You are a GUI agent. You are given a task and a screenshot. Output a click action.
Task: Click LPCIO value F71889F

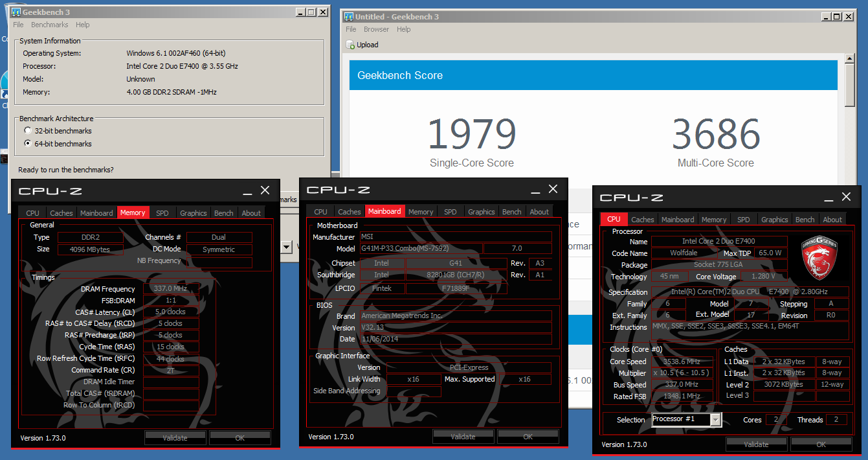(x=456, y=288)
